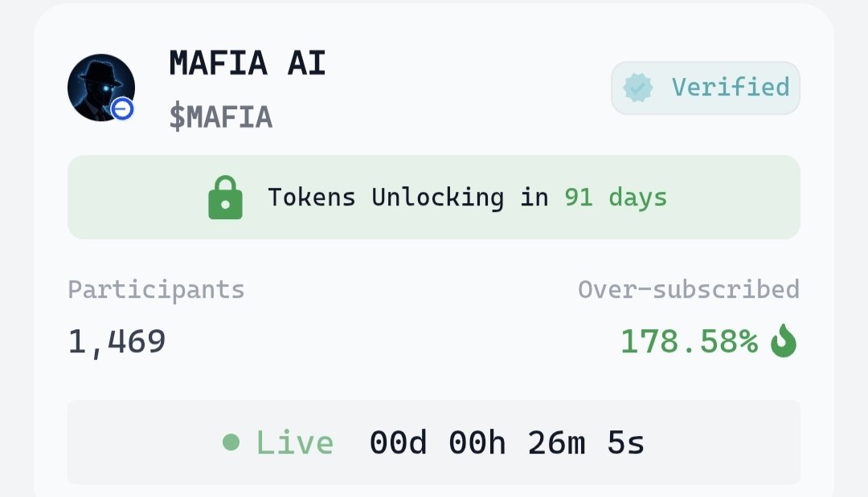The height and width of the screenshot is (497, 868).
Task: Click the blue chain badge on avatar
Action: (x=122, y=109)
